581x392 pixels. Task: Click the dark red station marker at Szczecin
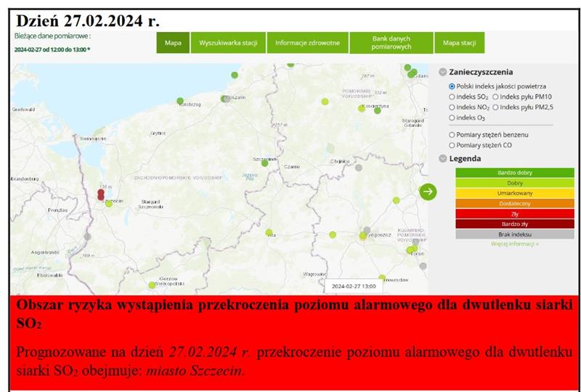tap(101, 194)
